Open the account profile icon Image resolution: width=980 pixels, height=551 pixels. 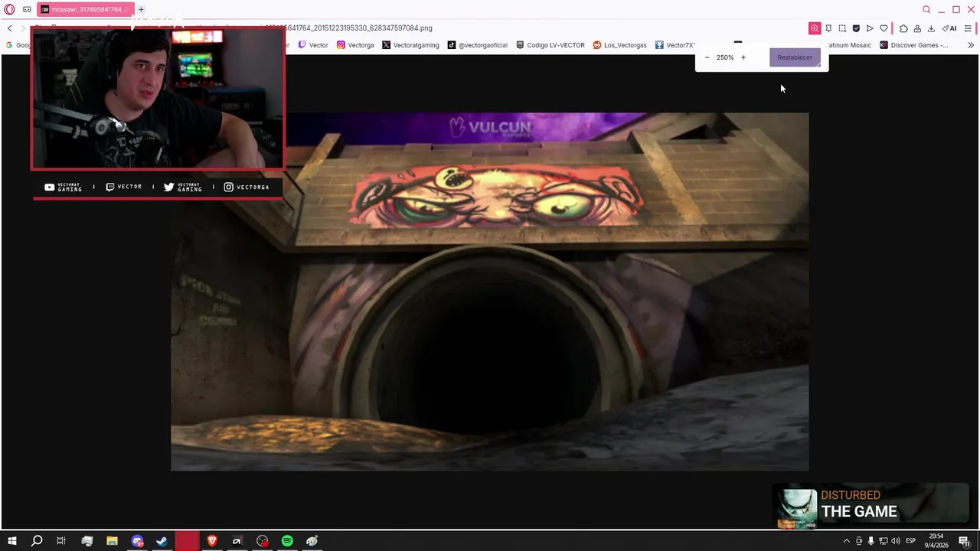[917, 28]
